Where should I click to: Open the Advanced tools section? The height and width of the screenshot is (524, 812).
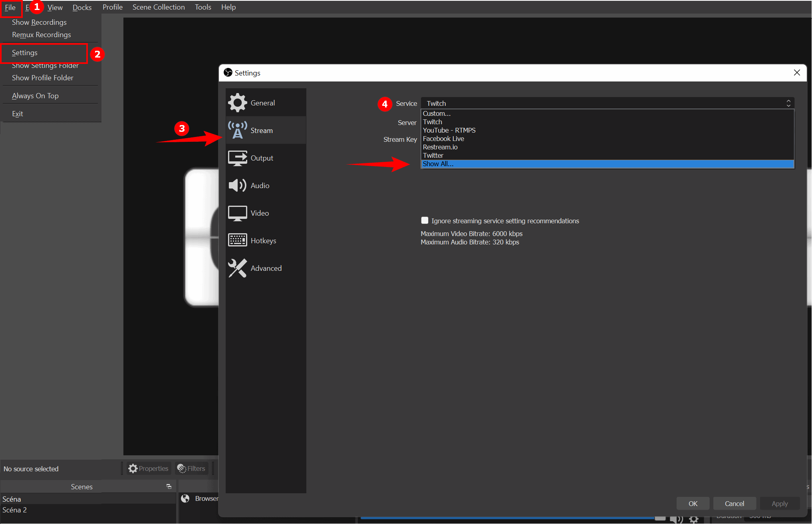click(x=266, y=268)
